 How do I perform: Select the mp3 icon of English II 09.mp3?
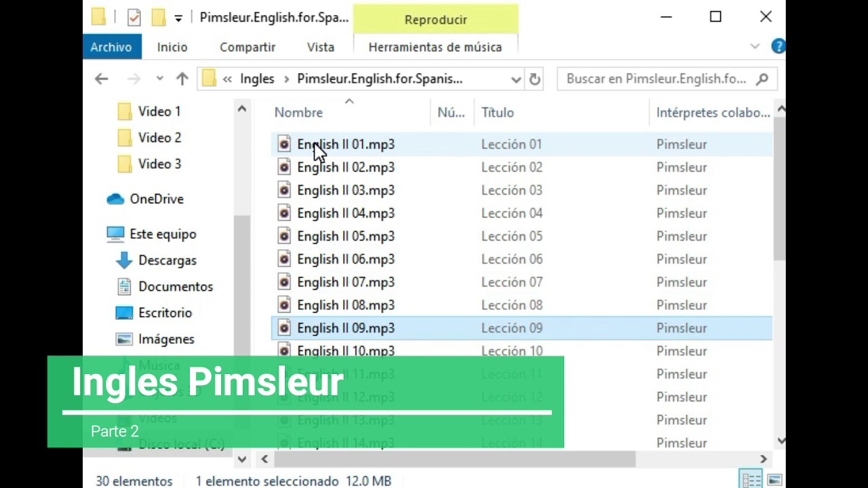click(284, 329)
